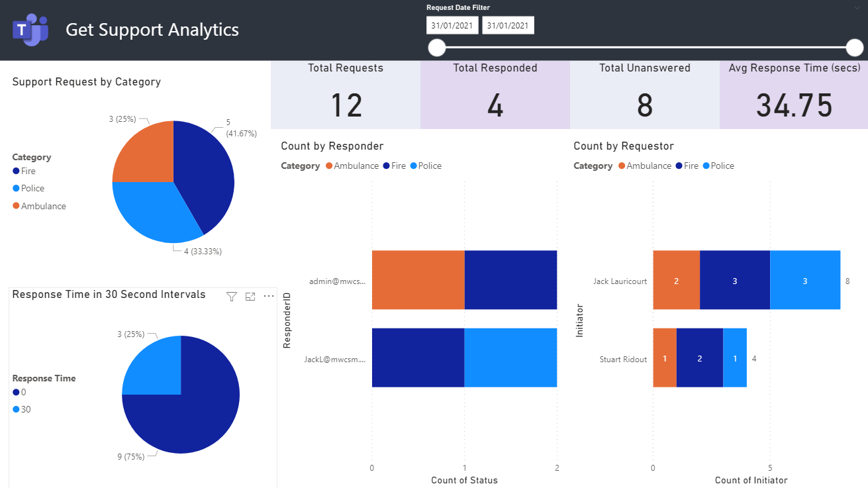
Task: Click the start date input field
Action: pos(452,26)
